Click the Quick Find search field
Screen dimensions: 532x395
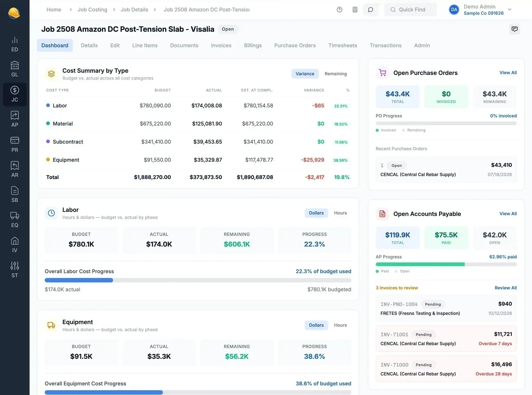[x=411, y=10]
